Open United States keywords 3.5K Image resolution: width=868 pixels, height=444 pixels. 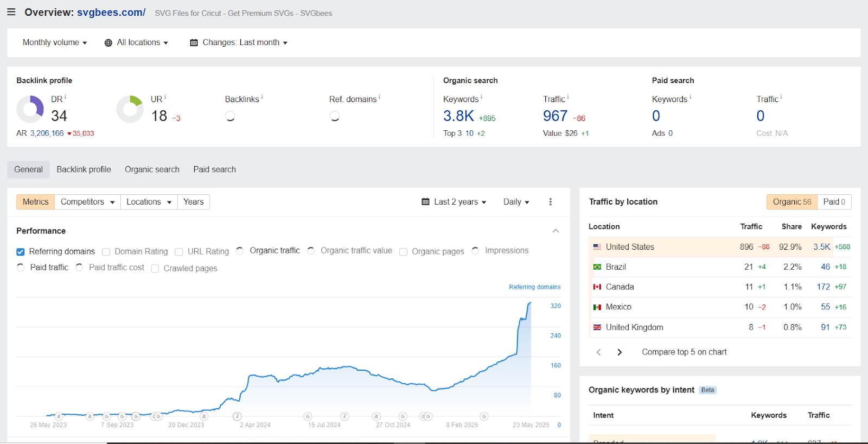(821, 247)
